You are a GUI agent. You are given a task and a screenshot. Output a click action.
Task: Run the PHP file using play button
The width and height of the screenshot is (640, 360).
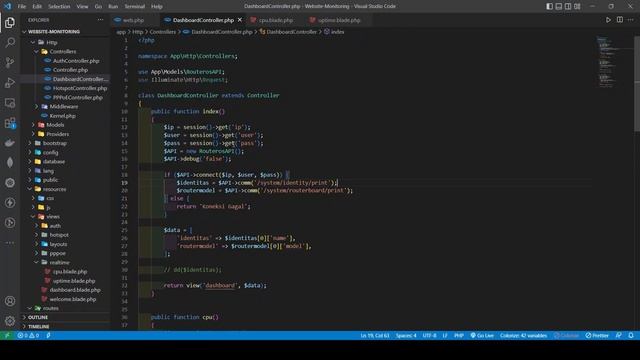coord(608,20)
